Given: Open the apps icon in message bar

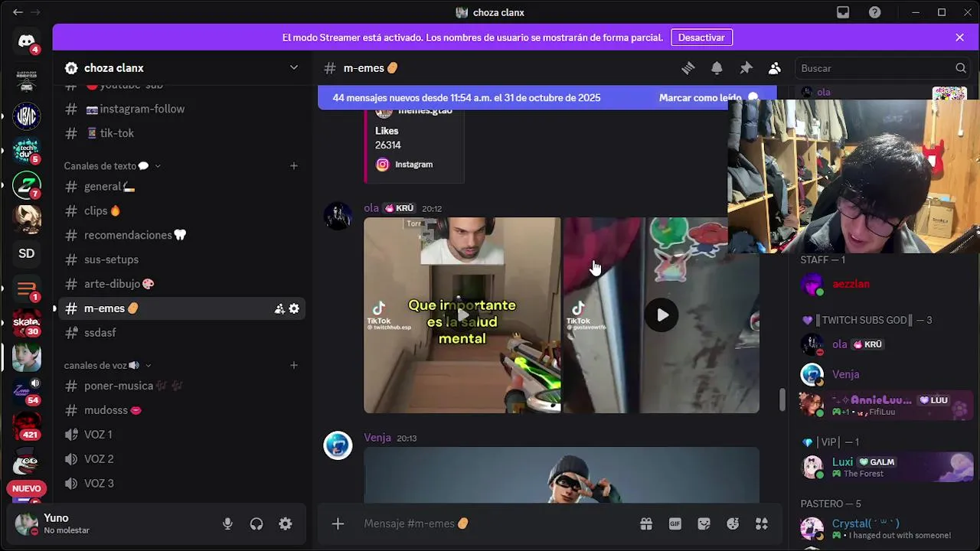Looking at the screenshot, I should 762,523.
